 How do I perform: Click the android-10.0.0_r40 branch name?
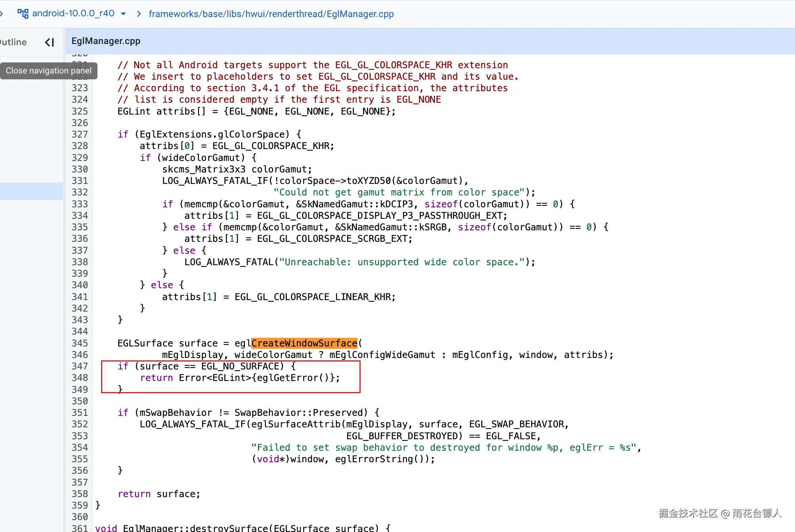(x=73, y=13)
